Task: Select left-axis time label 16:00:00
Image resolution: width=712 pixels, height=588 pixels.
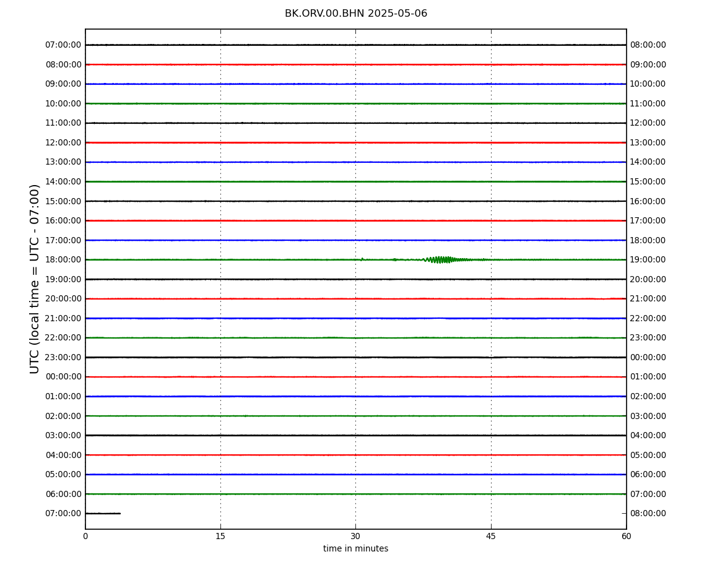Action: pyautogui.click(x=63, y=221)
